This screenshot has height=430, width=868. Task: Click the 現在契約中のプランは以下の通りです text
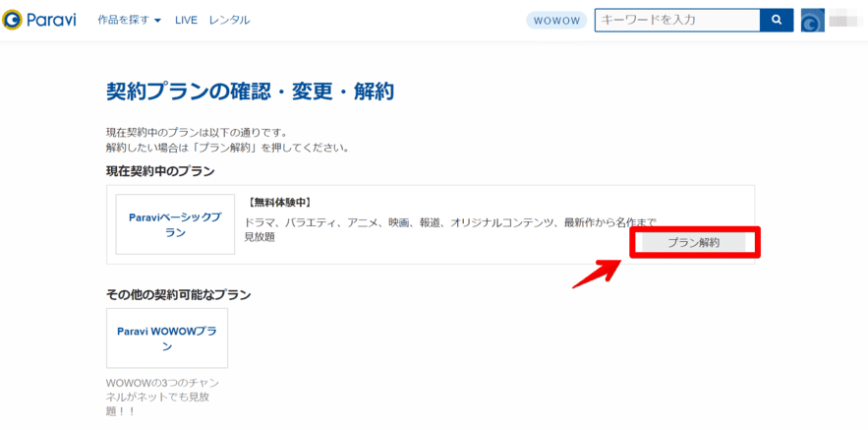point(196,134)
